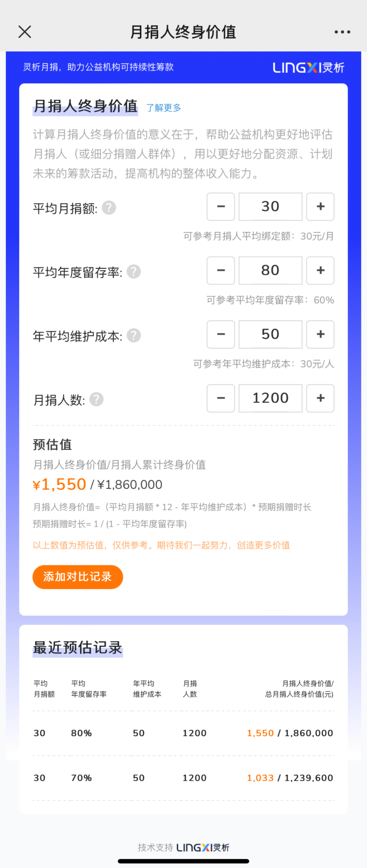This screenshot has height=868, width=367.
Task: Click the 添加对比记录 button
Action: click(77, 577)
